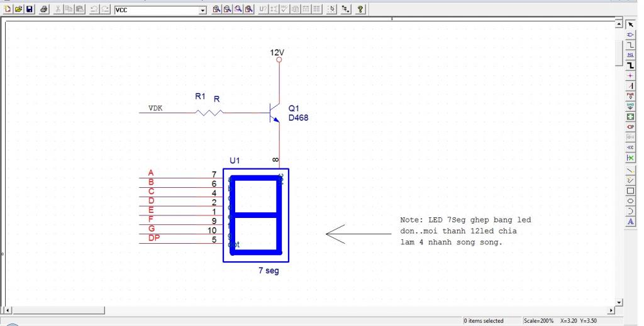644x326 pixels.
Task: Select the Place Power (PWR) tool
Action: [630, 96]
